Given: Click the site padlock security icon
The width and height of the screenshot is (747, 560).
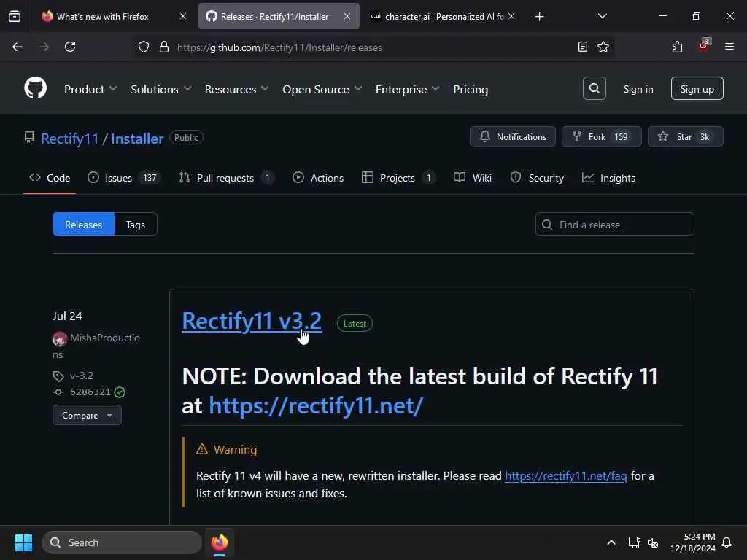Looking at the screenshot, I should [x=164, y=47].
